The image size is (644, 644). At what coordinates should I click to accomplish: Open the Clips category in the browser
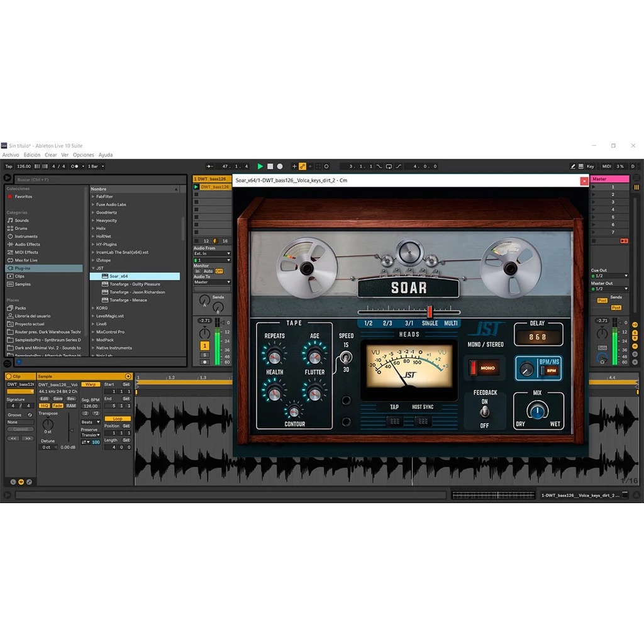click(19, 276)
